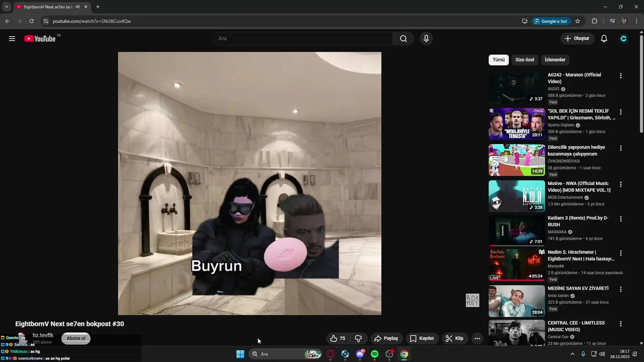This screenshot has width=644, height=362.
Task: Open the YouTube hamburger guide menu
Action: (12, 39)
